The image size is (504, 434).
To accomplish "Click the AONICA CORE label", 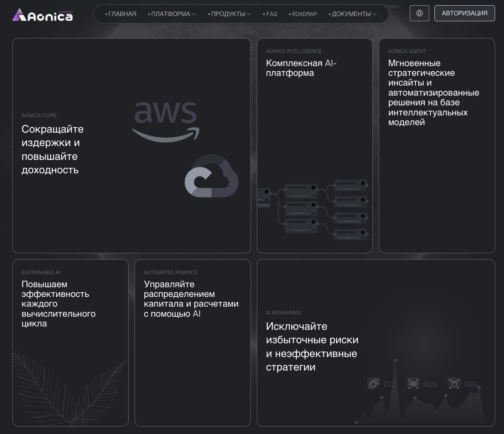I will pos(39,115).
